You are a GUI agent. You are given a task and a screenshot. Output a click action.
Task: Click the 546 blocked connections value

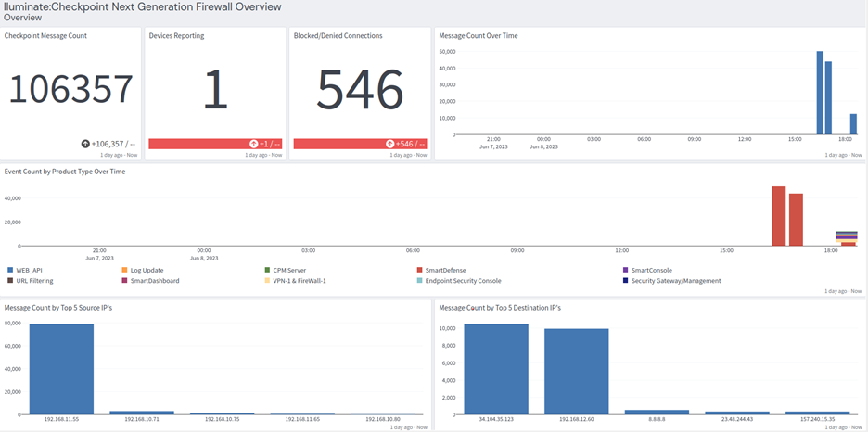(360, 90)
